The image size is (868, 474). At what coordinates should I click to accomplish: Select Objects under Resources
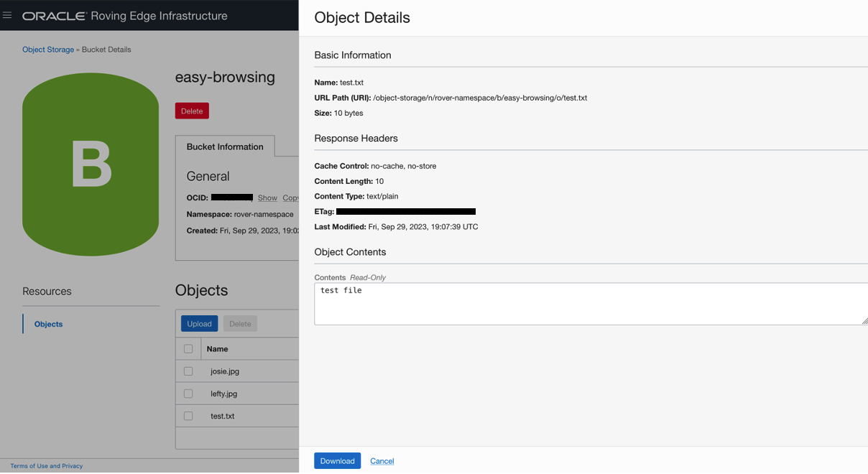pyautogui.click(x=47, y=324)
